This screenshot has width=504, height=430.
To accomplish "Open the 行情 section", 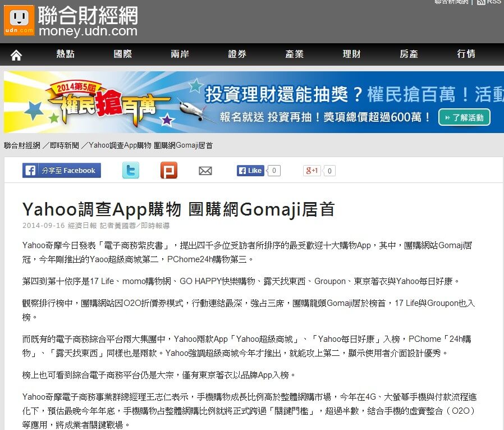I will (466, 54).
